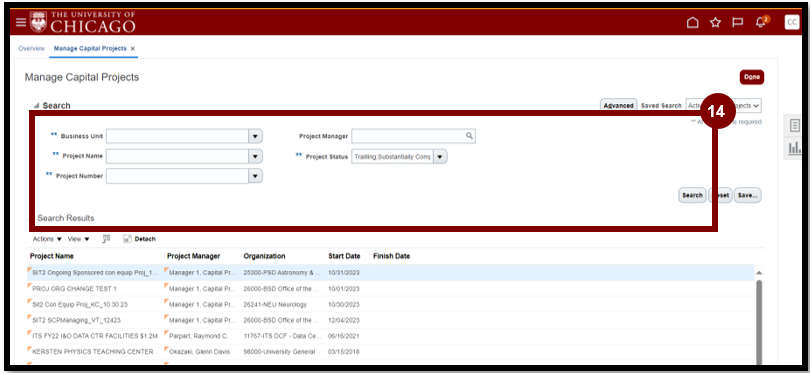Viewport: 810px width, 373px height.
Task: Open Favorites star icon
Action: [x=715, y=22]
